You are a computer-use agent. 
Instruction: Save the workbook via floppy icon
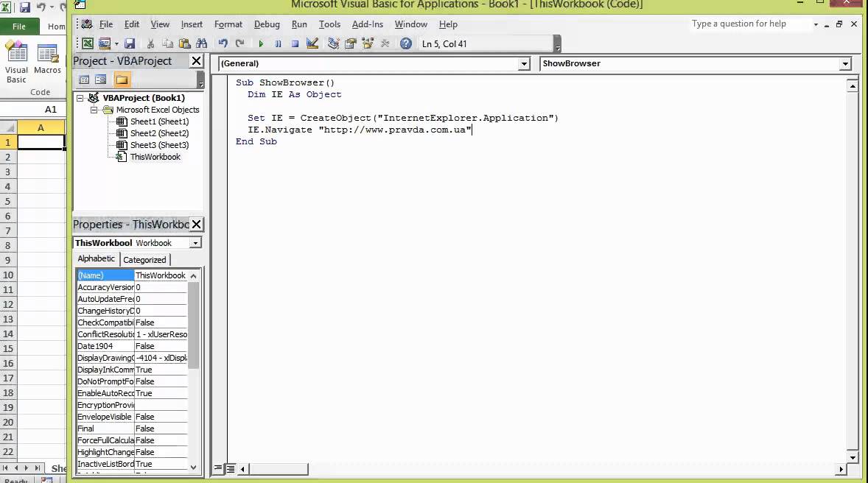[130, 43]
